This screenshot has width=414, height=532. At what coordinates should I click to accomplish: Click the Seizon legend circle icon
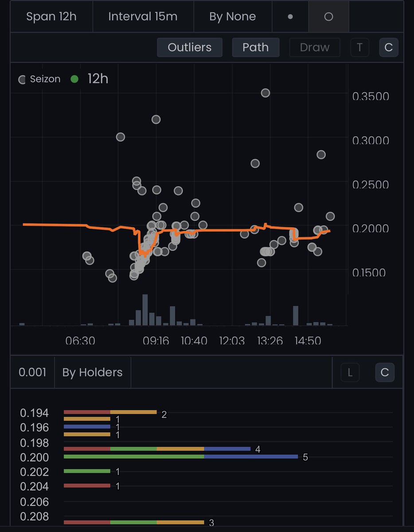pyautogui.click(x=22, y=80)
